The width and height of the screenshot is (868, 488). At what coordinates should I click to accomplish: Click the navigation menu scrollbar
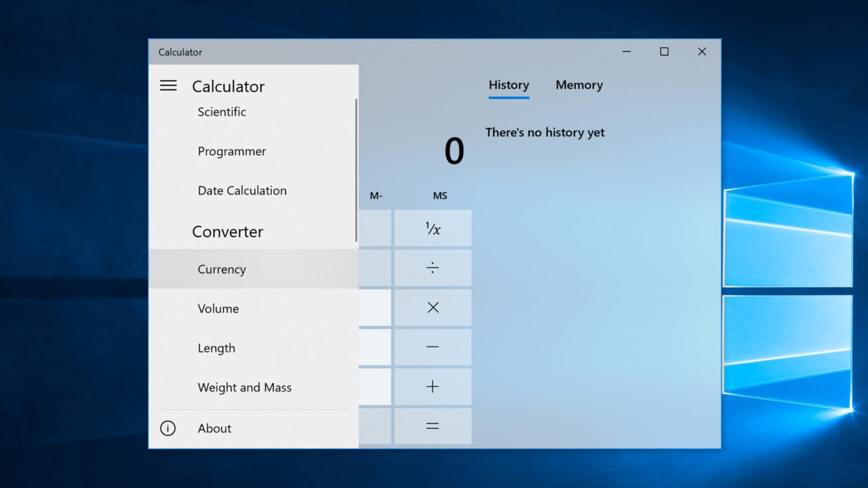(x=356, y=170)
